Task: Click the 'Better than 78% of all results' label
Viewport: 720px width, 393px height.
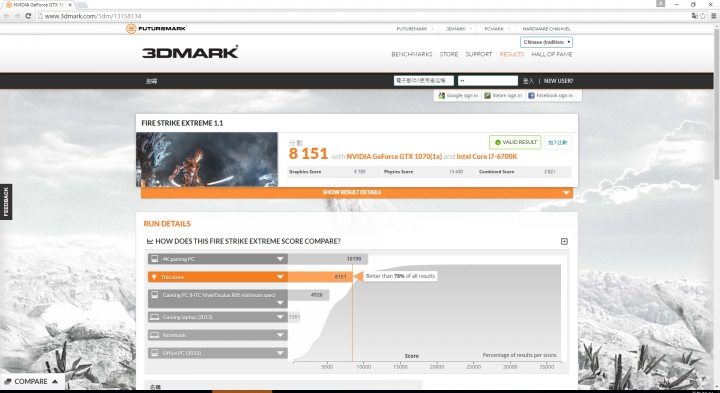Action: (400, 276)
